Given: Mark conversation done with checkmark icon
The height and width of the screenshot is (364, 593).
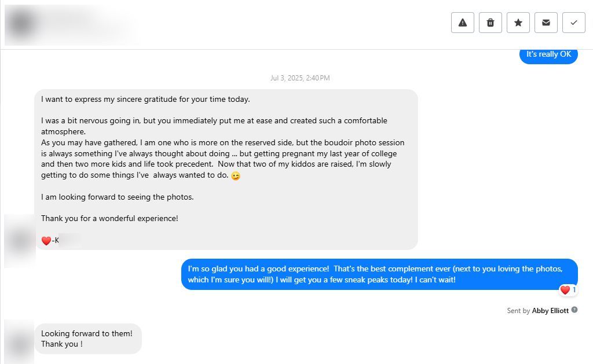Looking at the screenshot, I should coord(574,23).
